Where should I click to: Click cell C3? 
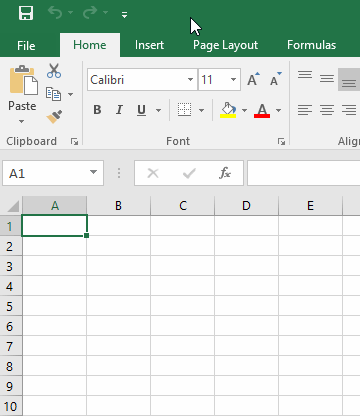(183, 266)
